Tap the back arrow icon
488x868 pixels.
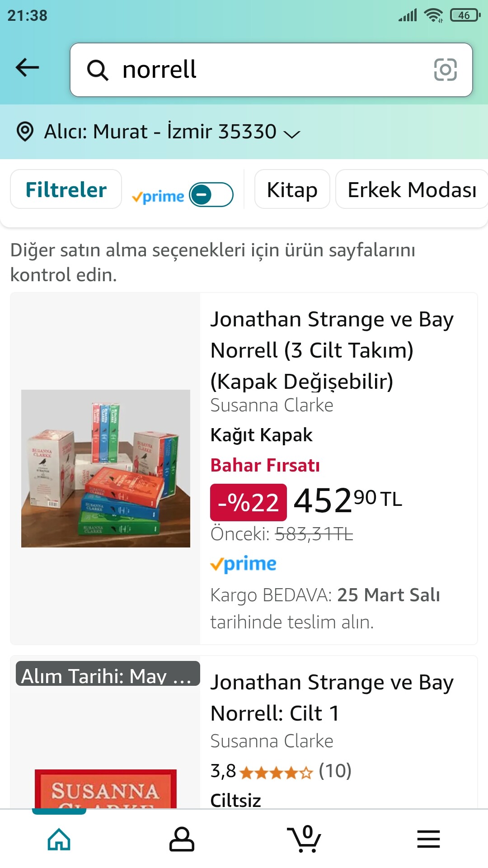(x=28, y=68)
